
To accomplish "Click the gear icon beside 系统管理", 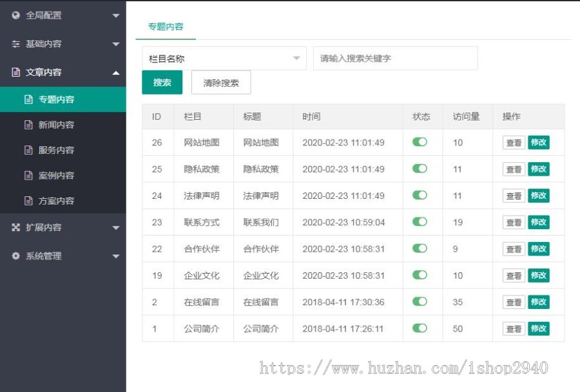I will (x=15, y=256).
